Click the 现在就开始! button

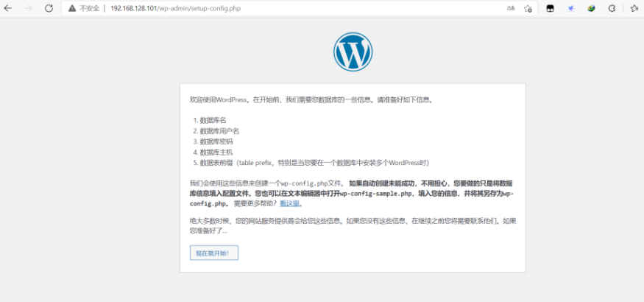(x=214, y=253)
